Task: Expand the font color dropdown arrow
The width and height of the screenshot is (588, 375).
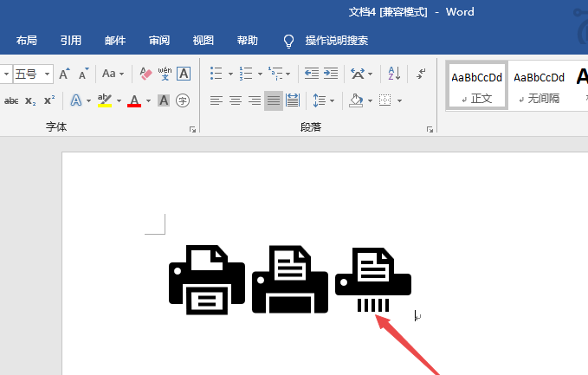Action: (x=148, y=100)
